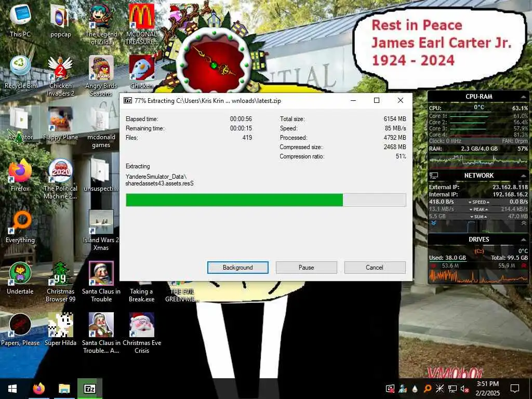Cancel the extraction of latest.zip
The width and height of the screenshot is (532, 399).
point(375,268)
